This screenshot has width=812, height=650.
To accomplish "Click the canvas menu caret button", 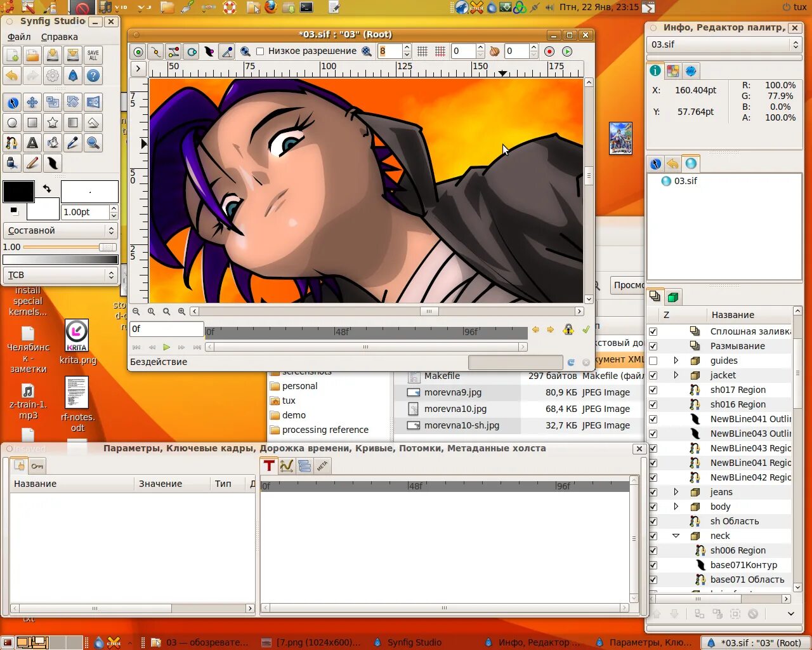I will pos(138,69).
